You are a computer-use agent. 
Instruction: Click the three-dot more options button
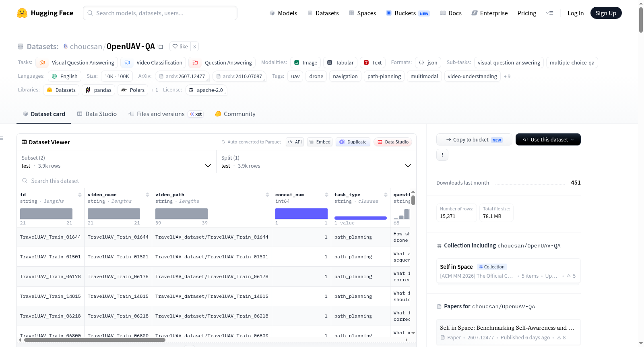pyautogui.click(x=442, y=155)
